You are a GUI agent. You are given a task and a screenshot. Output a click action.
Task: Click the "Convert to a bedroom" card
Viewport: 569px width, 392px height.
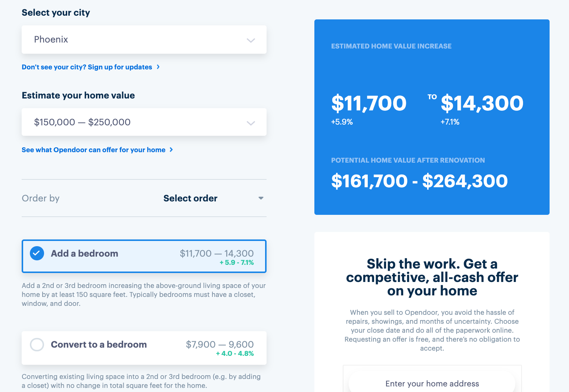click(x=144, y=348)
